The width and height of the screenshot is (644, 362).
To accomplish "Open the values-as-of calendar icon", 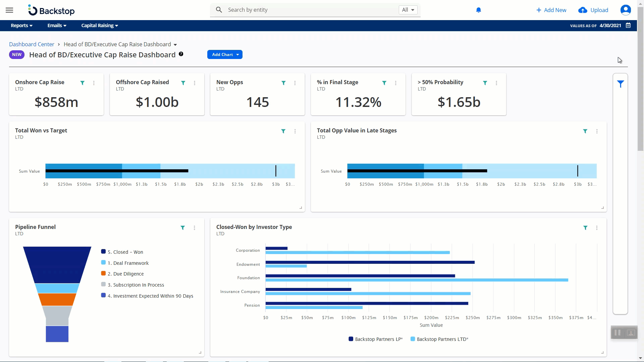I will (628, 25).
